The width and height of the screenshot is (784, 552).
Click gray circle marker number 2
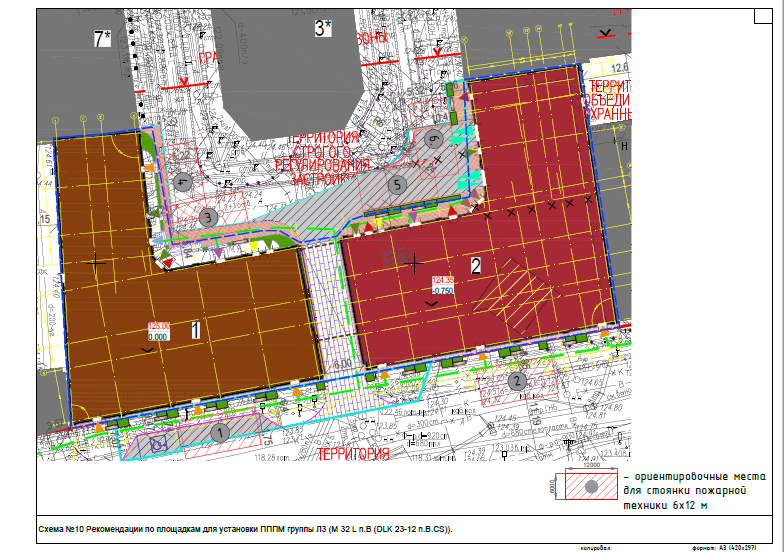(517, 382)
